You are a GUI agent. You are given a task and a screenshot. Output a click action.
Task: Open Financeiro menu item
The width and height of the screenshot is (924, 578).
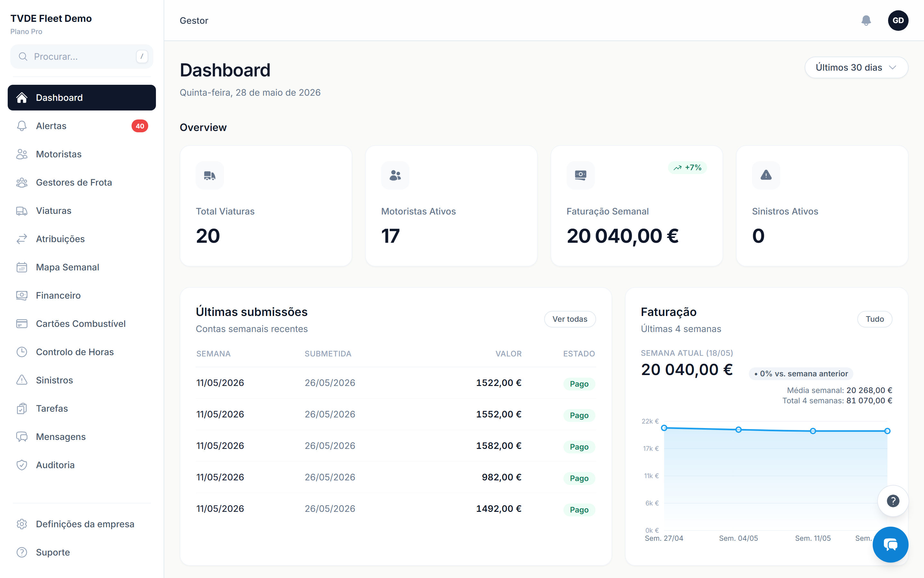coord(82,296)
